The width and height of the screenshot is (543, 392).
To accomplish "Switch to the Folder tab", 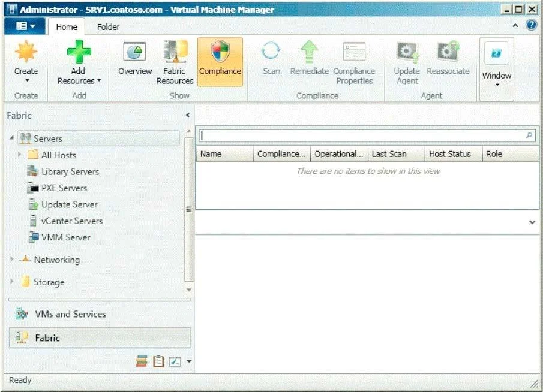I will 108,26.
